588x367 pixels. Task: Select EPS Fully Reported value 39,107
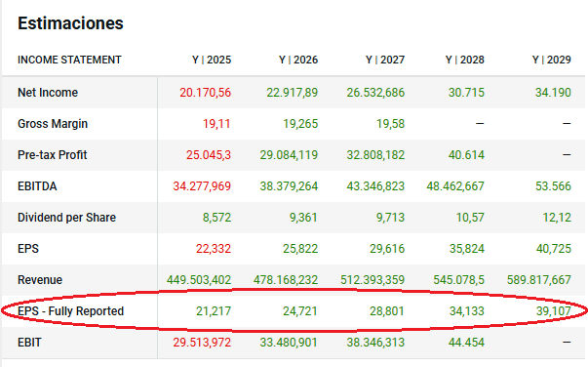coord(554,311)
